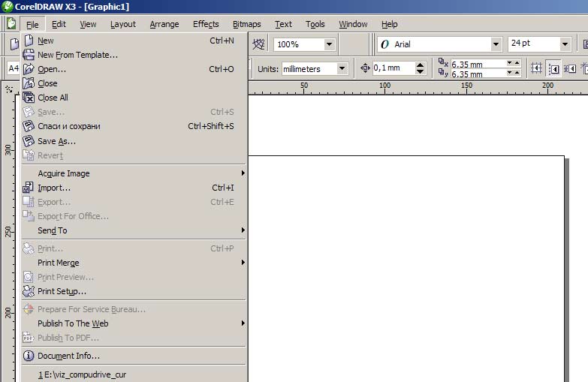Open the View menu
The image size is (588, 382).
point(88,24)
